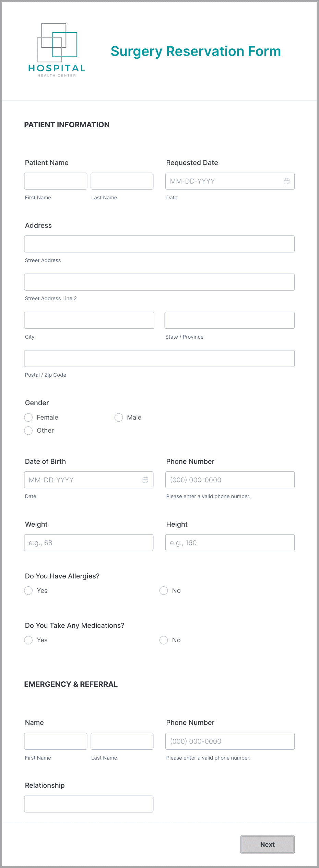This screenshot has height=868, width=319.
Task: Open the Date of Birth calendar icon
Action: click(145, 480)
